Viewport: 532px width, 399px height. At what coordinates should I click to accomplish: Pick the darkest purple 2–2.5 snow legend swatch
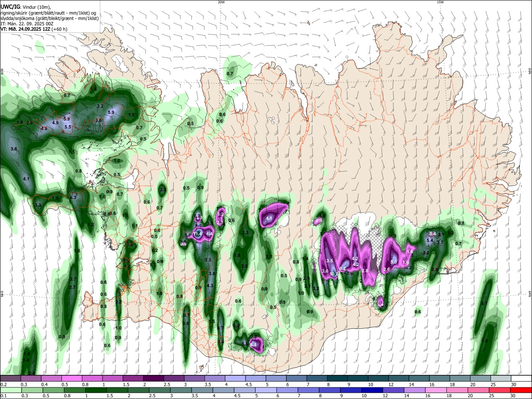(x=153, y=379)
